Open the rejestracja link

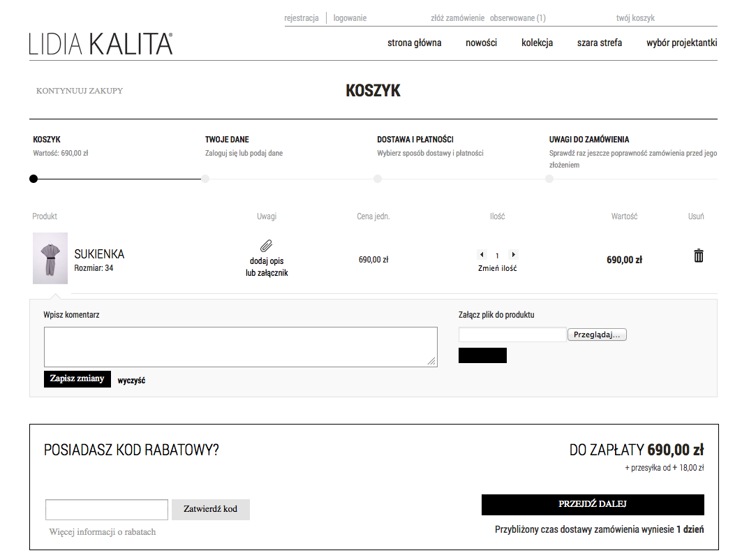click(302, 18)
